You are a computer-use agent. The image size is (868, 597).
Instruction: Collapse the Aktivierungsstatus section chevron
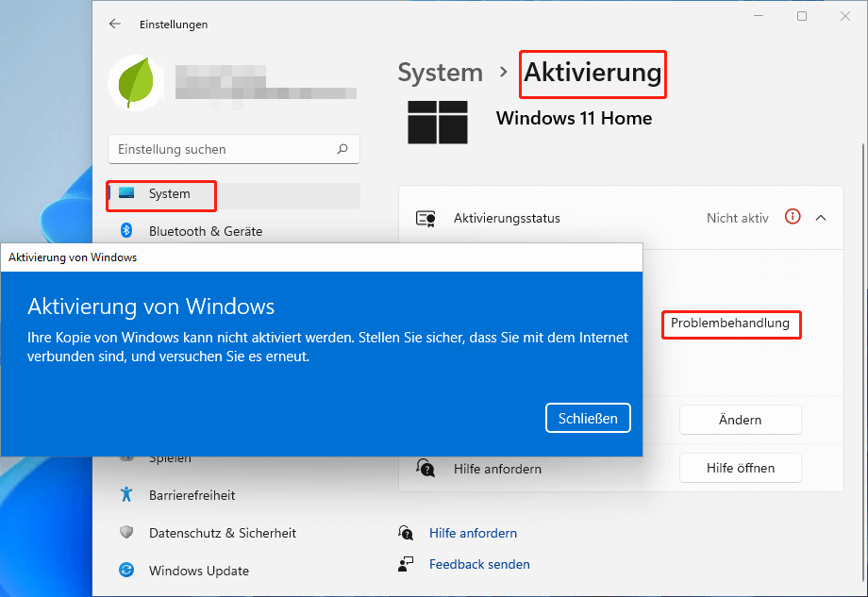click(x=821, y=218)
